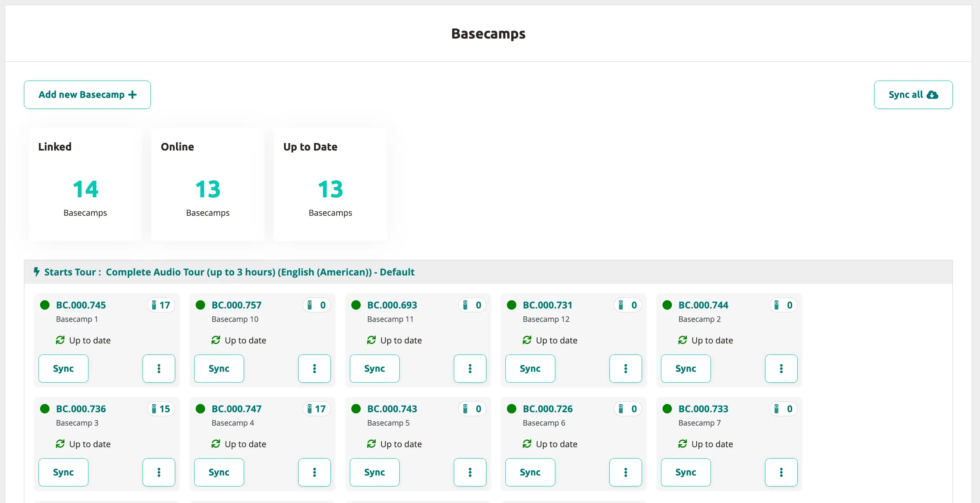Open the BC.000.747 basecamp title
Viewport: 980px width, 503px height.
pos(237,409)
